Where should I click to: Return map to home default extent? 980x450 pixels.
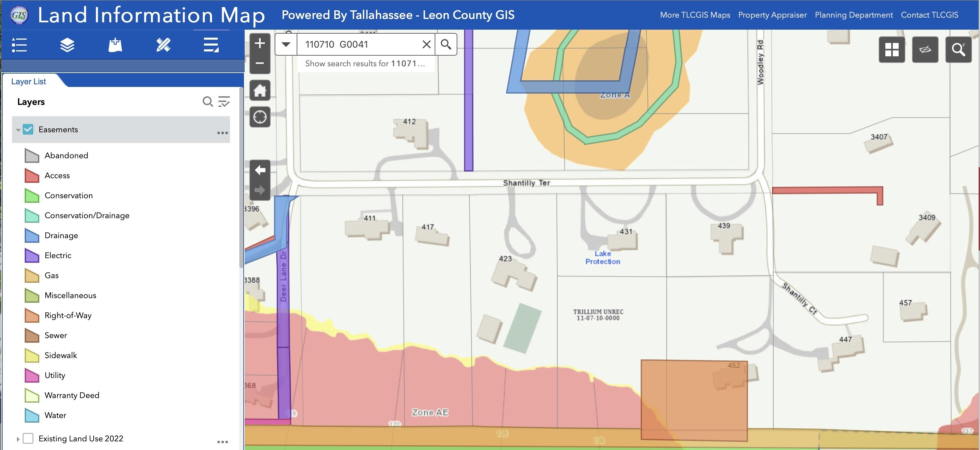pos(260,91)
